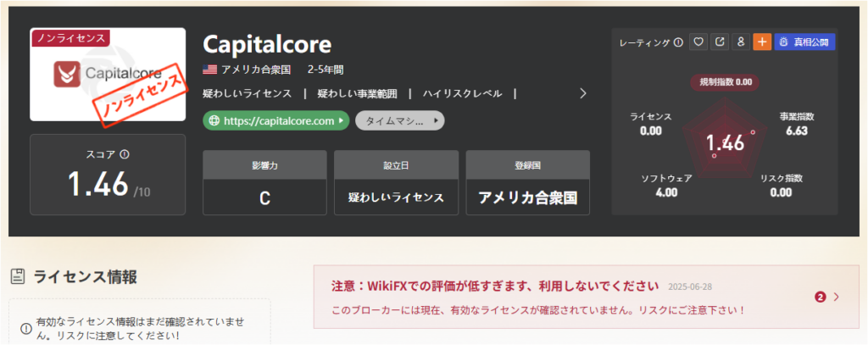This screenshot has width=868, height=345.
Task: Click the ハイリスクレベル tag
Action: (463, 93)
